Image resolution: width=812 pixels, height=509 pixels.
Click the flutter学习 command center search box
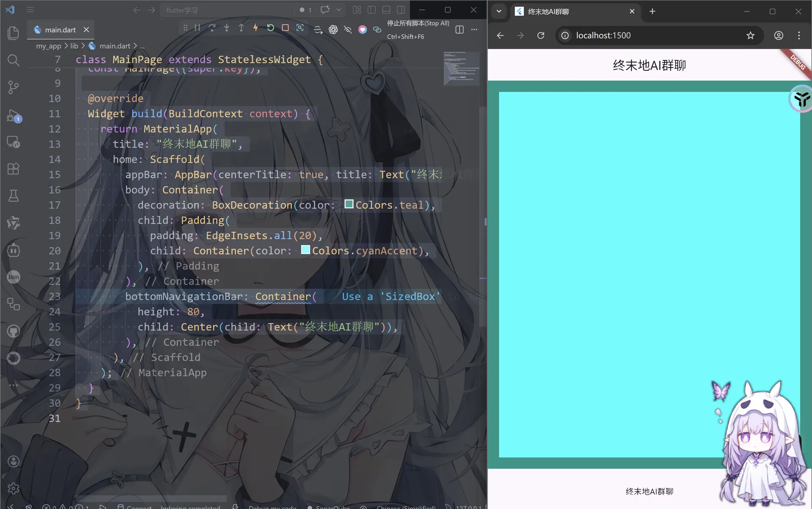(x=227, y=10)
